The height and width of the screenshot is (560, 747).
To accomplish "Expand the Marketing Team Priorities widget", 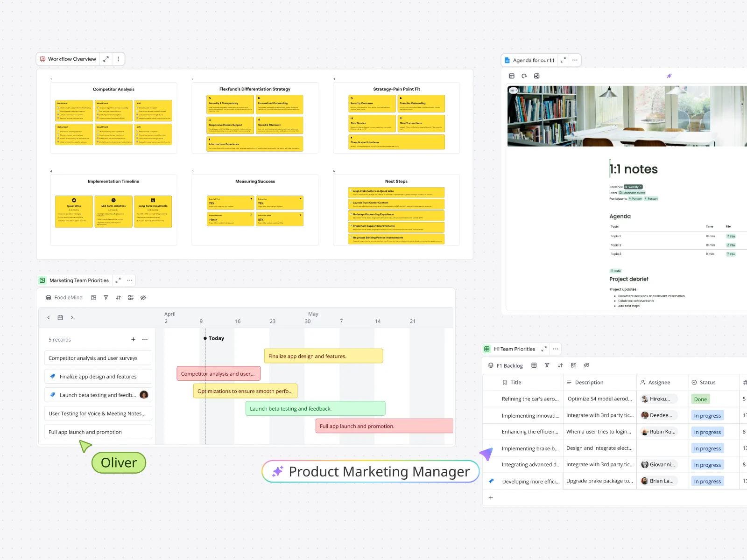I will [x=118, y=280].
